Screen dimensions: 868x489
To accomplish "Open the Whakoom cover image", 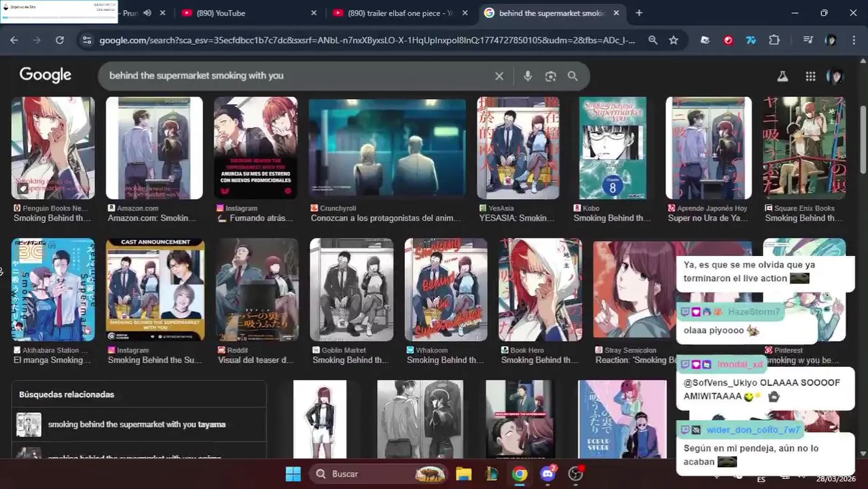I will (x=446, y=290).
